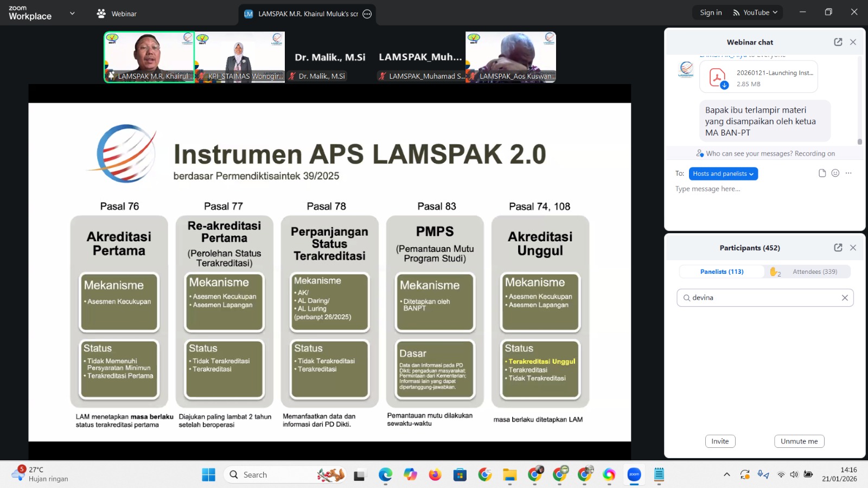Screen dimensions: 868x488
Task: Launch Microsoft Edge from the taskbar
Action: (385, 475)
